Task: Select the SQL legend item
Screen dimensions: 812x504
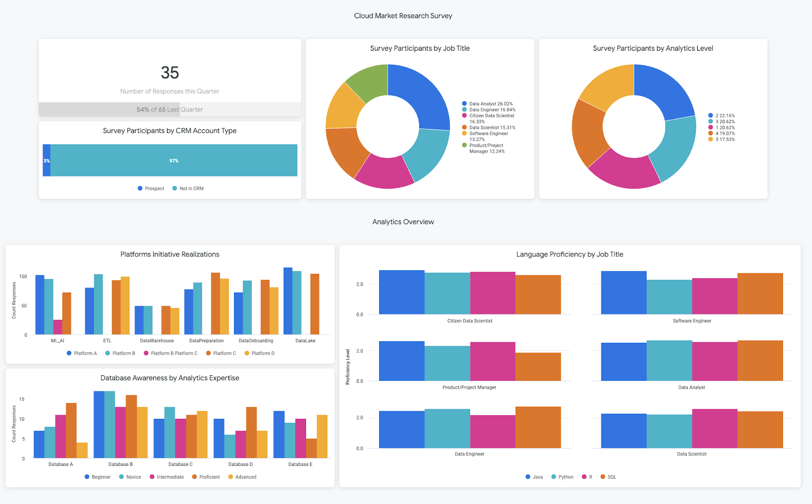Action: (x=608, y=477)
